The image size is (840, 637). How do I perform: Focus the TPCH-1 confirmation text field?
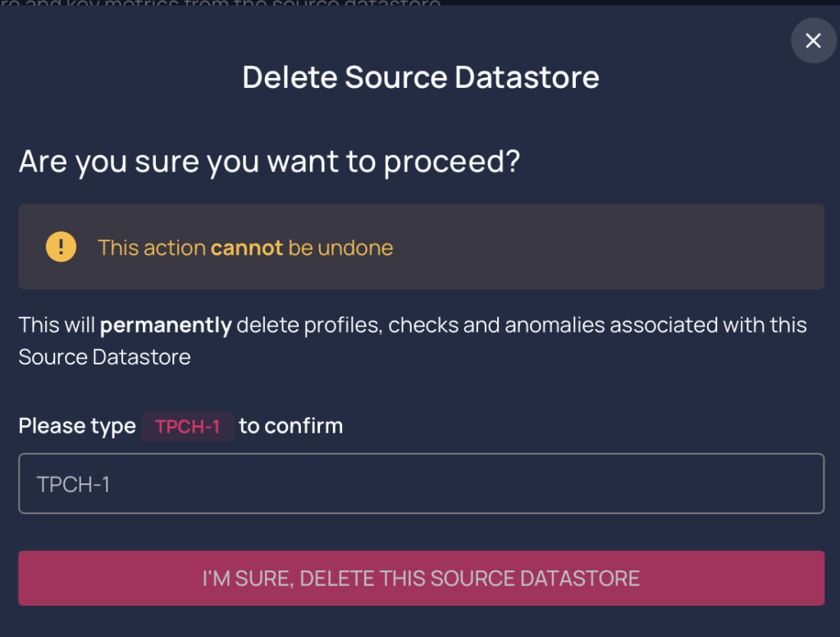pos(421,483)
